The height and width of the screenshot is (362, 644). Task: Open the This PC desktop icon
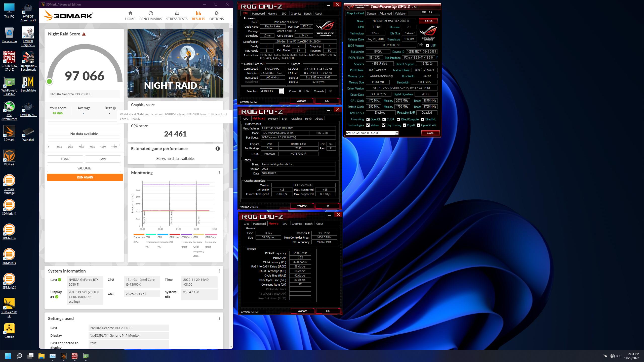click(9, 11)
